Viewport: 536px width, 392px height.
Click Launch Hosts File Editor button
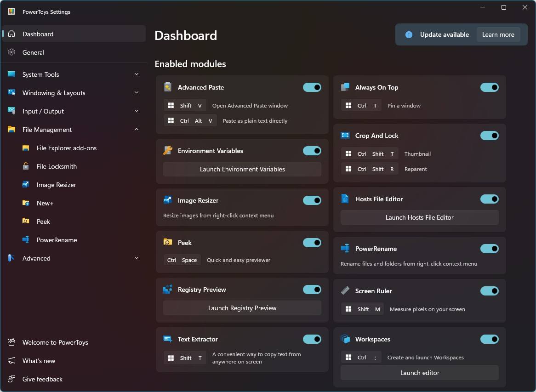coord(419,217)
